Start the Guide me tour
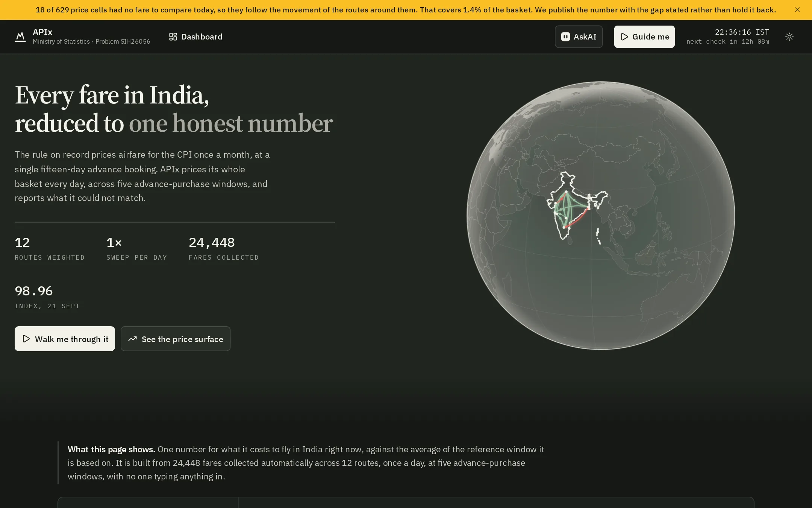812x508 pixels. click(644, 37)
